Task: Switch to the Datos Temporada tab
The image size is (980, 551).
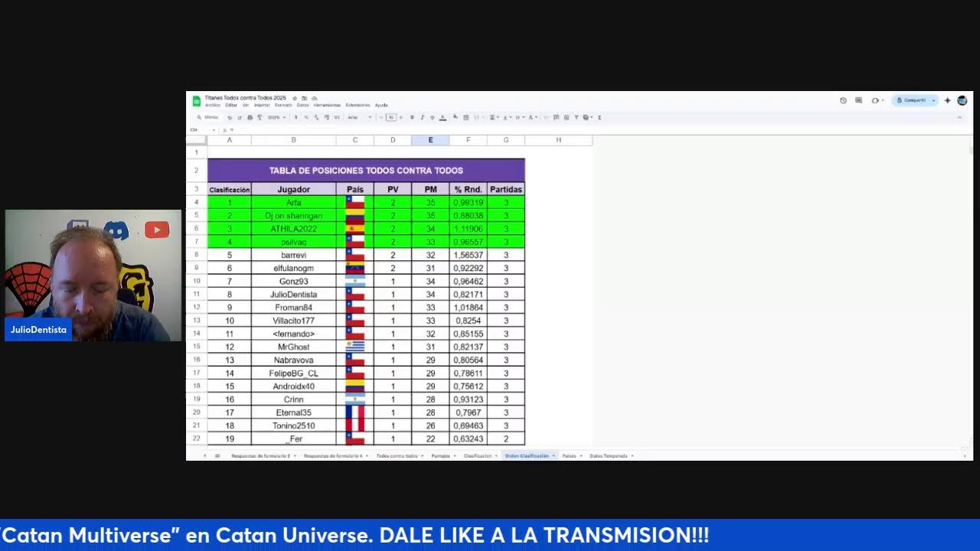Action: [609, 455]
